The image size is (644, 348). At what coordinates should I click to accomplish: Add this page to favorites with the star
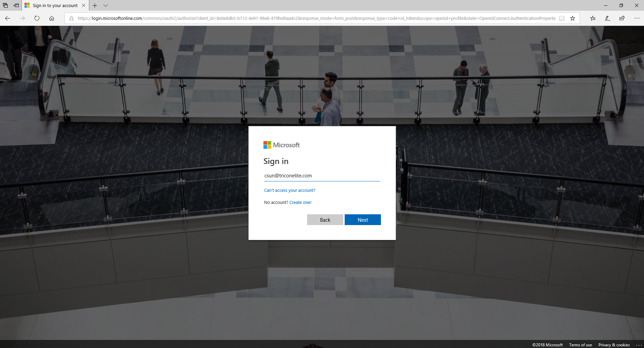click(573, 18)
